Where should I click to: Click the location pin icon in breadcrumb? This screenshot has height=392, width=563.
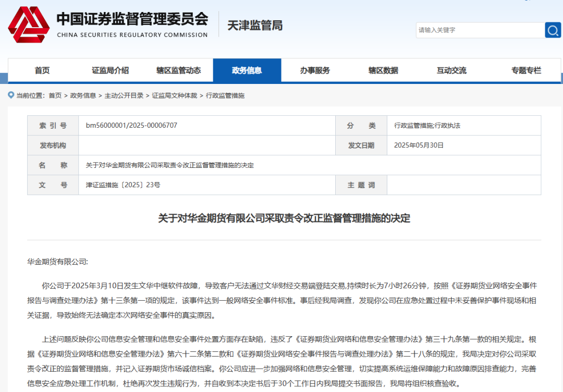pyautogui.click(x=11, y=95)
